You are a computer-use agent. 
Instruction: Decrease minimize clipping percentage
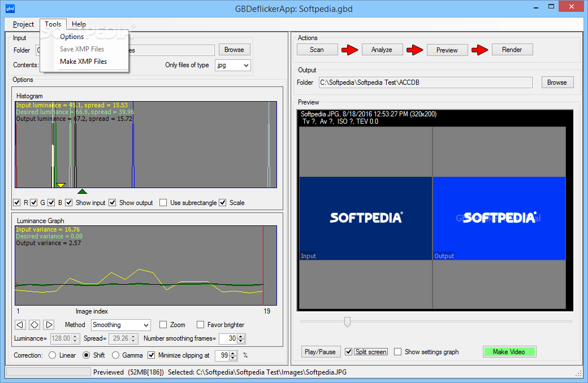point(233,358)
